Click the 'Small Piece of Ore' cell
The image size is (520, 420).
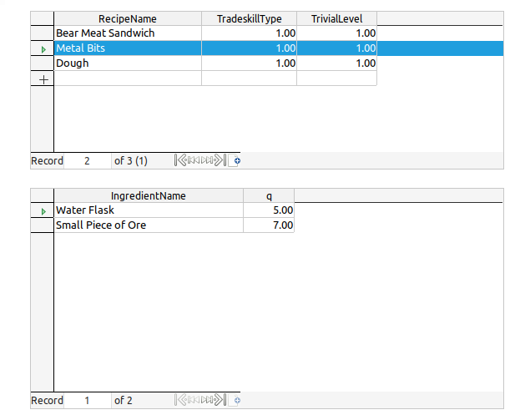click(x=149, y=225)
